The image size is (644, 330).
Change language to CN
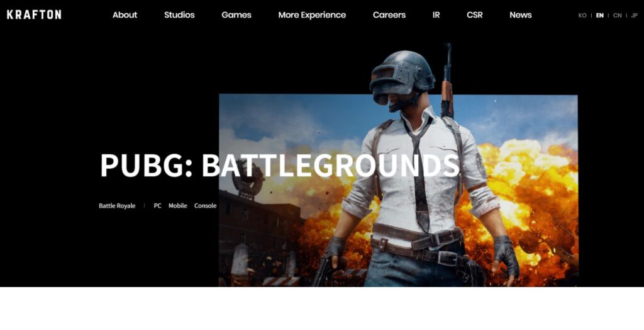[617, 16]
